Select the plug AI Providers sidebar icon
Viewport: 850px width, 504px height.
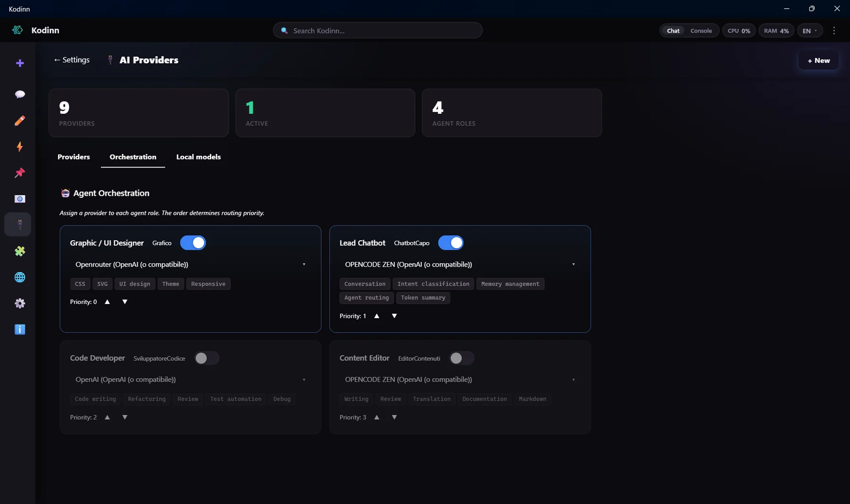point(18,224)
